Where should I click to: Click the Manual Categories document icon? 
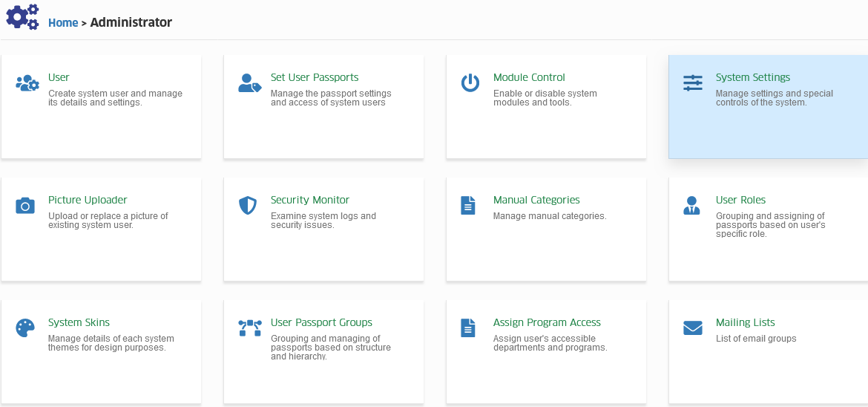[x=468, y=206]
